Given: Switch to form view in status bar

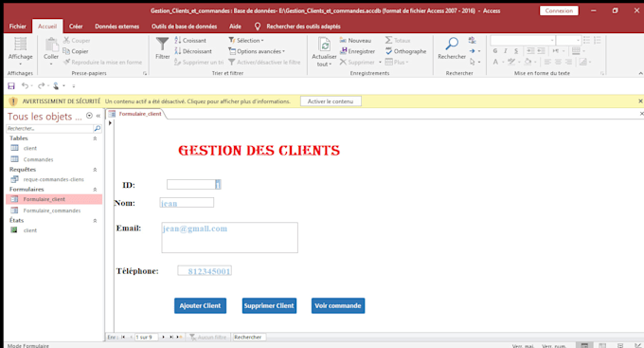Looking at the screenshot, I should click(x=584, y=345).
